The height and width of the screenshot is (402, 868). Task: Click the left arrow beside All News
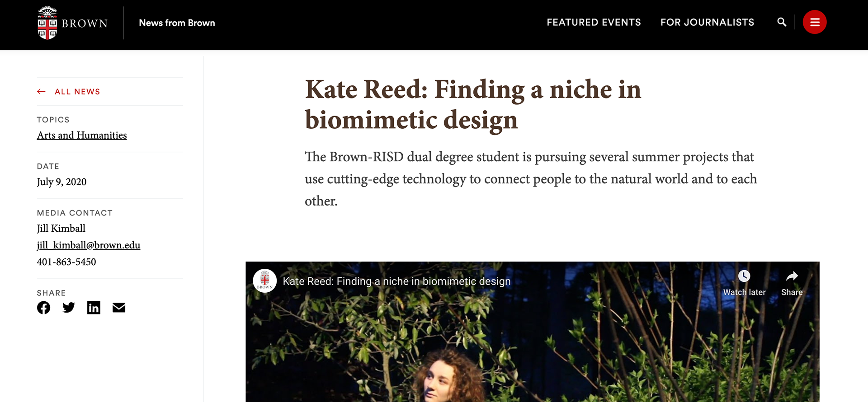[41, 92]
